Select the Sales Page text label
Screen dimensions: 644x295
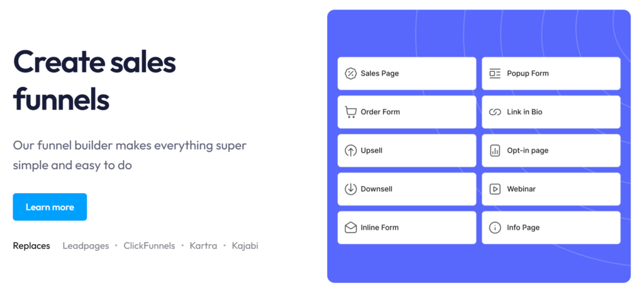(x=380, y=74)
